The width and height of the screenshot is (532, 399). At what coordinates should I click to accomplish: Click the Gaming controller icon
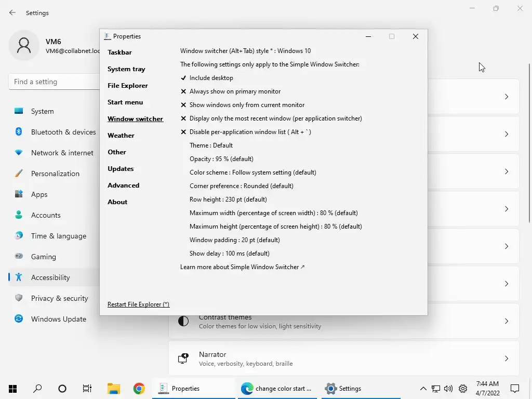click(x=19, y=256)
